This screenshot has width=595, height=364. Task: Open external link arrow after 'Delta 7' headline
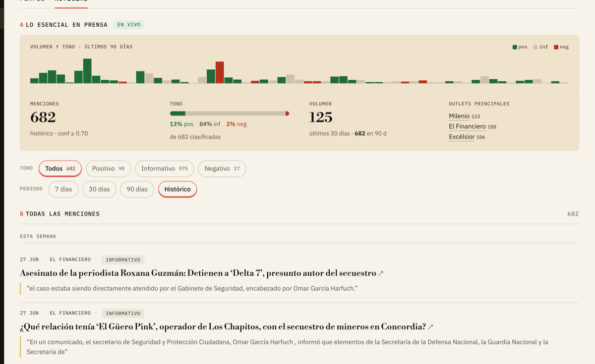[381, 273]
